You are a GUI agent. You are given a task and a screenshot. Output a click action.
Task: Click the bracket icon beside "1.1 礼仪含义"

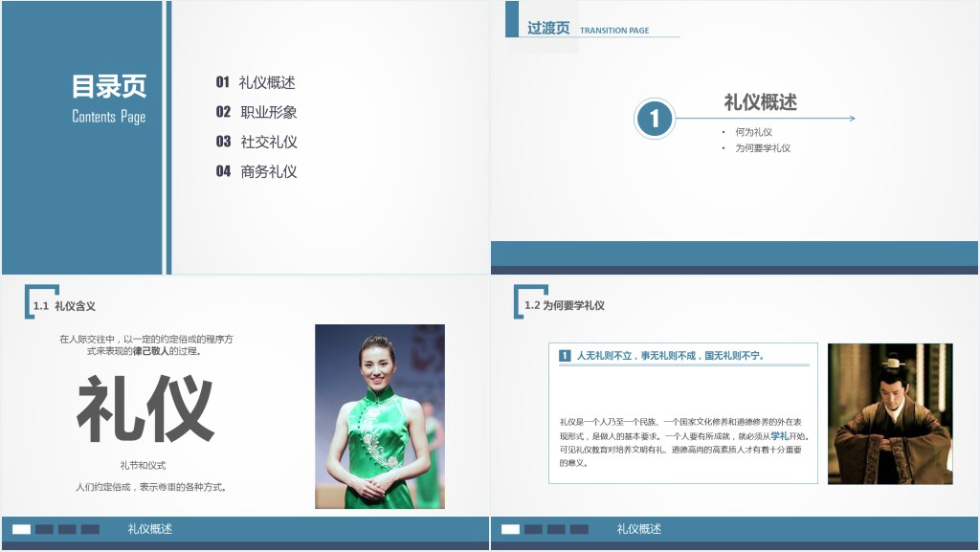click(x=40, y=300)
